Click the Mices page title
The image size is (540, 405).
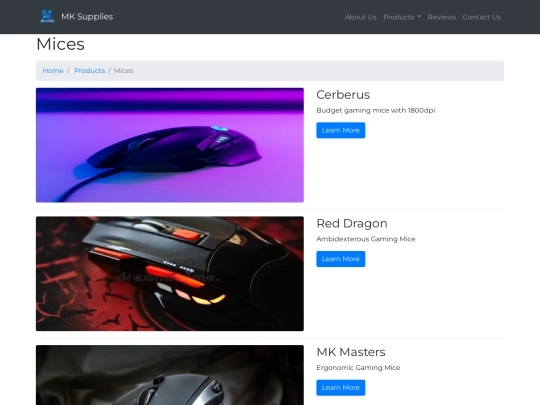pos(60,44)
